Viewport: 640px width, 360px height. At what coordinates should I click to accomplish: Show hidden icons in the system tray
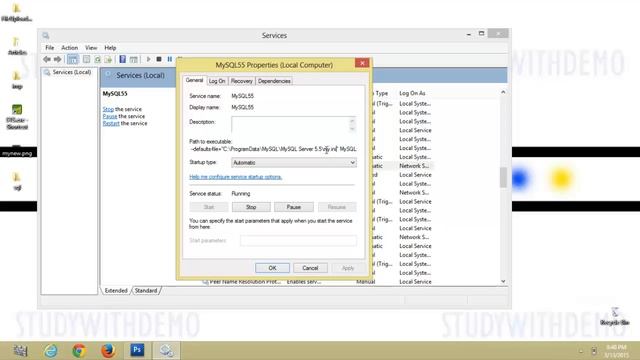(581, 351)
